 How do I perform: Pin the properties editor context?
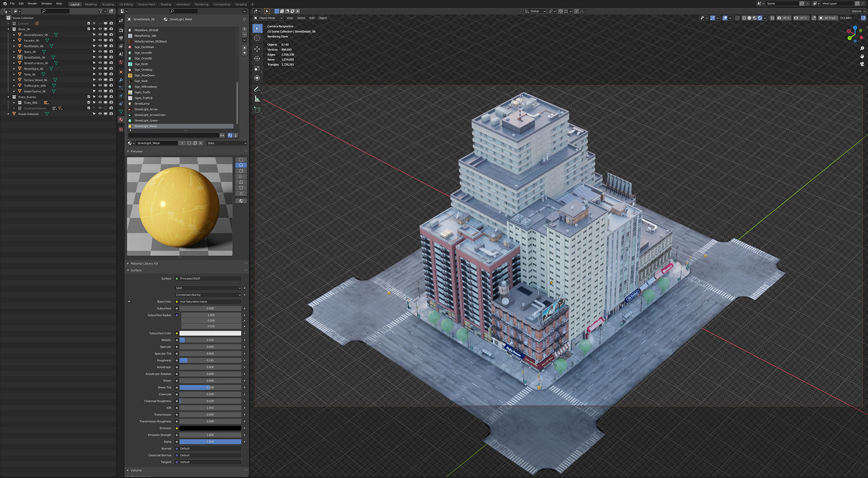click(244, 19)
